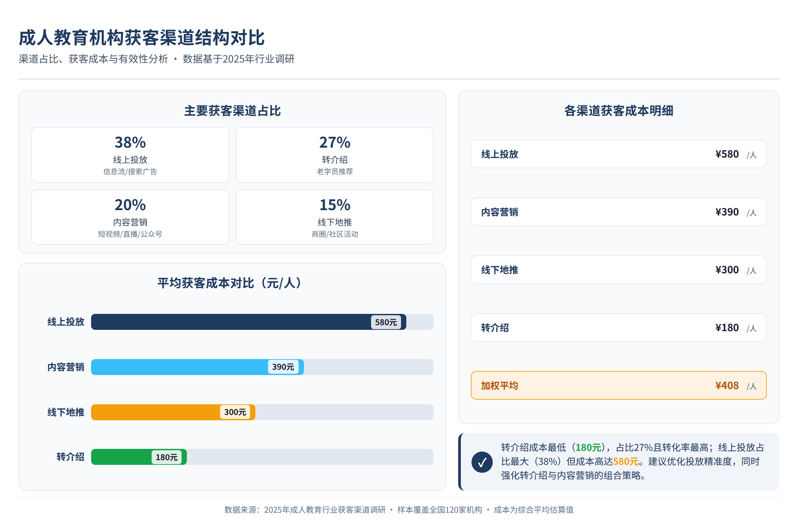Select the 内容营销 ¥390 cost row
The width and height of the screenshot is (798, 532).
(x=618, y=212)
